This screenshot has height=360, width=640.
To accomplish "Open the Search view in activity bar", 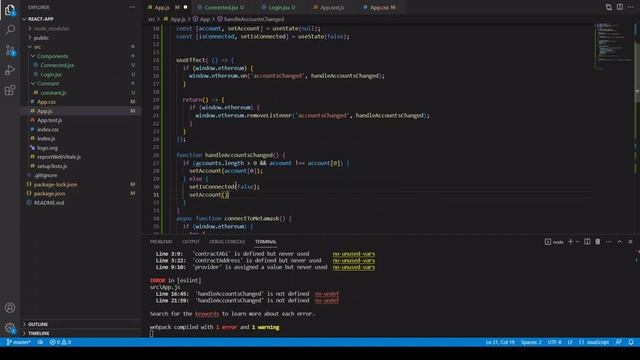I will [10, 29].
